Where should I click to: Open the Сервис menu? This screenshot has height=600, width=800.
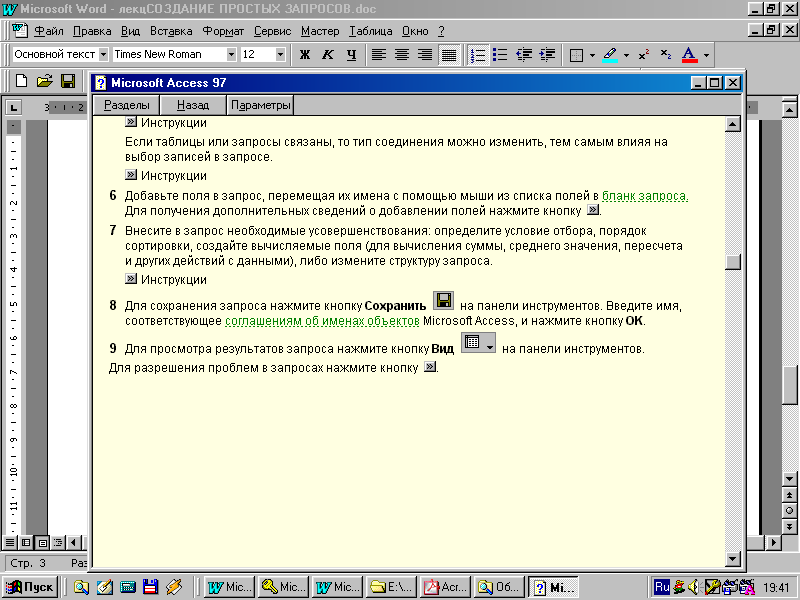pyautogui.click(x=272, y=31)
